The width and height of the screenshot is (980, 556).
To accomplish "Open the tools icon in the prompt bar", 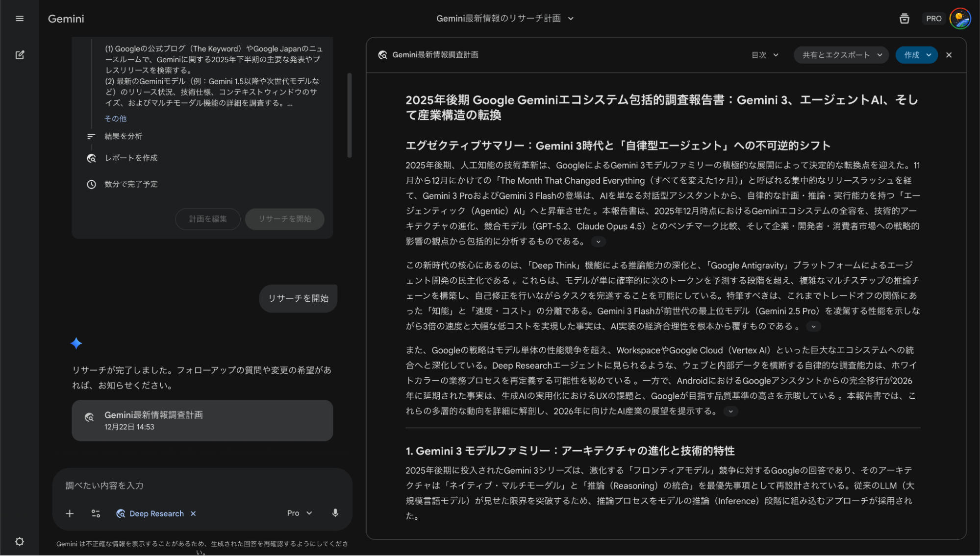I will click(x=96, y=513).
